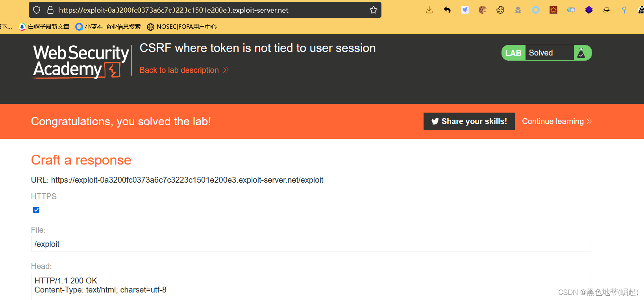The image size is (644, 300).
Task: Click the purple stacked layers extension icon
Action: tap(588, 10)
